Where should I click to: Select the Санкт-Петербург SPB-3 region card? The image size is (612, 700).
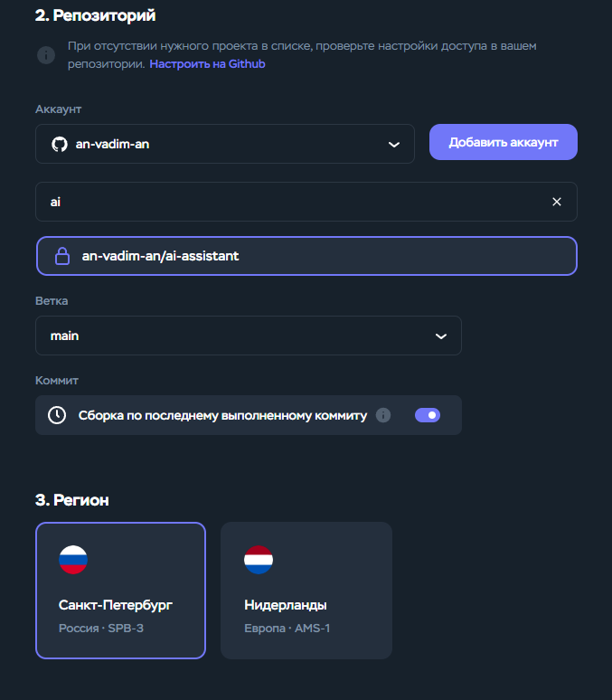(120, 591)
